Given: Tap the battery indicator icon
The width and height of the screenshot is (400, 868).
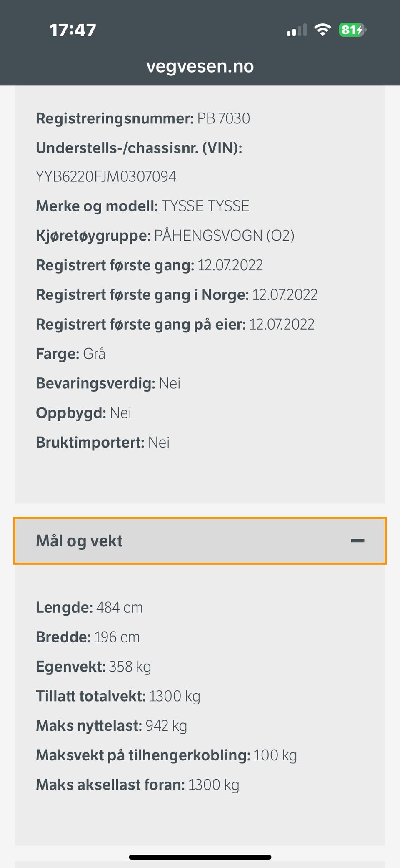Looking at the screenshot, I should 352,30.
